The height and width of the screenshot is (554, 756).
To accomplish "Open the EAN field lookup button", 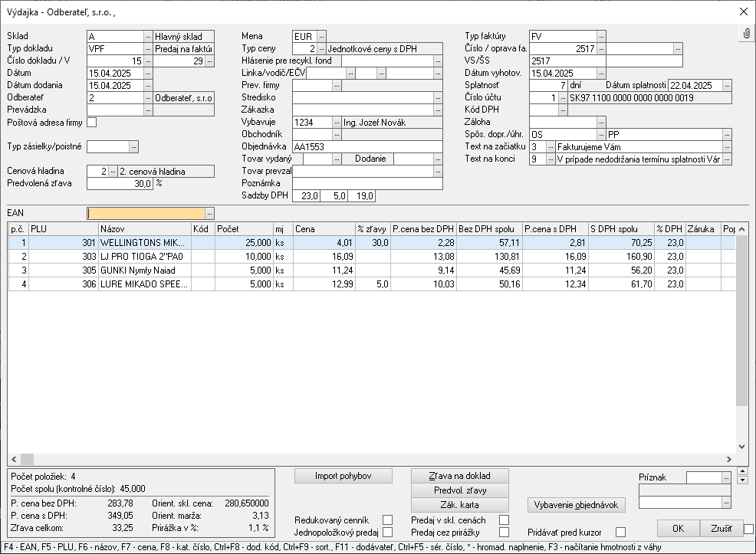I will [x=210, y=214].
